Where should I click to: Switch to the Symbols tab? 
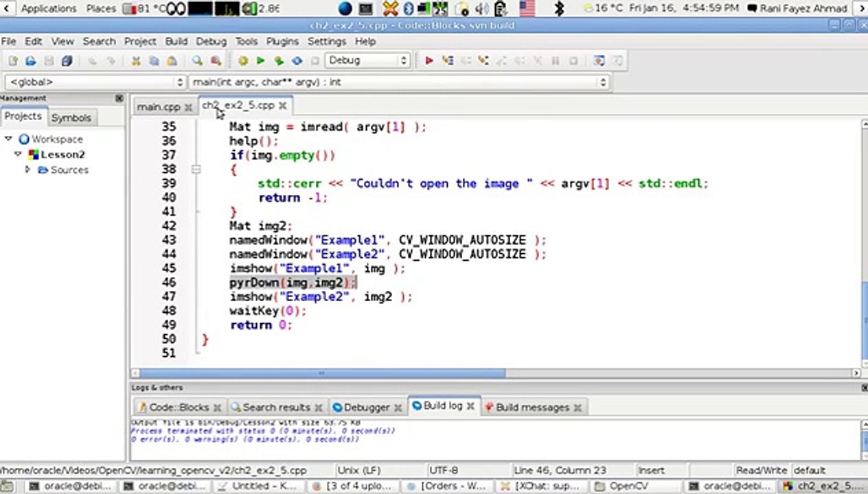71,118
